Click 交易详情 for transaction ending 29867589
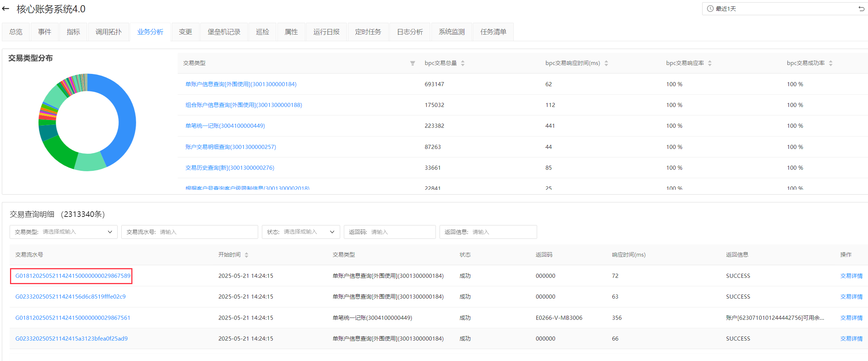 tap(851, 276)
